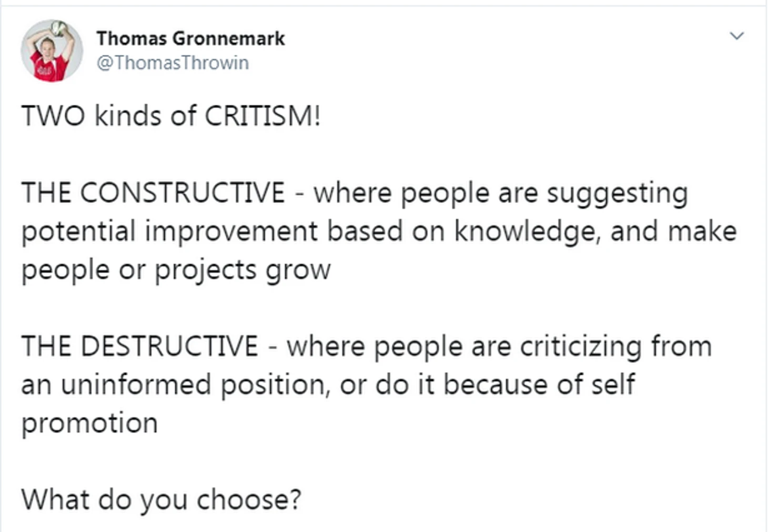Open the tweet options chevron menu
The image size is (768, 532).
(x=737, y=36)
